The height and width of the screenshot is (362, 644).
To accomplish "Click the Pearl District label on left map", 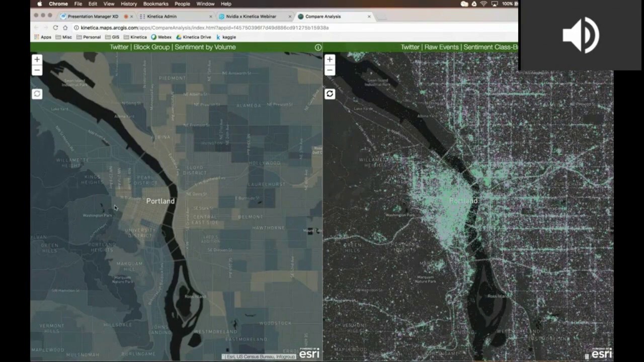I will click(x=145, y=180).
